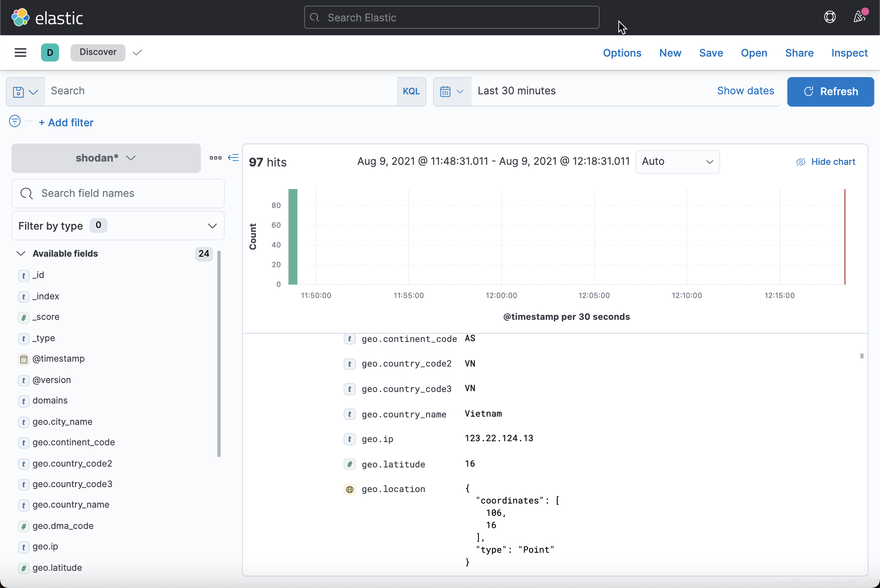Click the sidebar hamburger menu icon
This screenshot has height=588, width=880.
[x=21, y=52]
